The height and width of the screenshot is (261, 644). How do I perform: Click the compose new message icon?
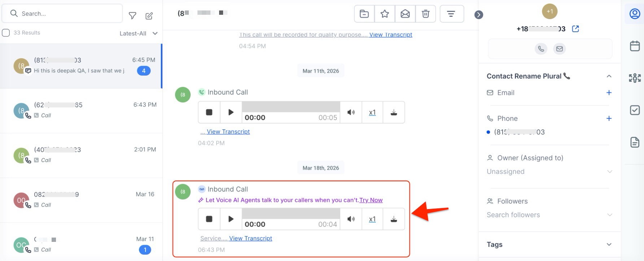(149, 16)
